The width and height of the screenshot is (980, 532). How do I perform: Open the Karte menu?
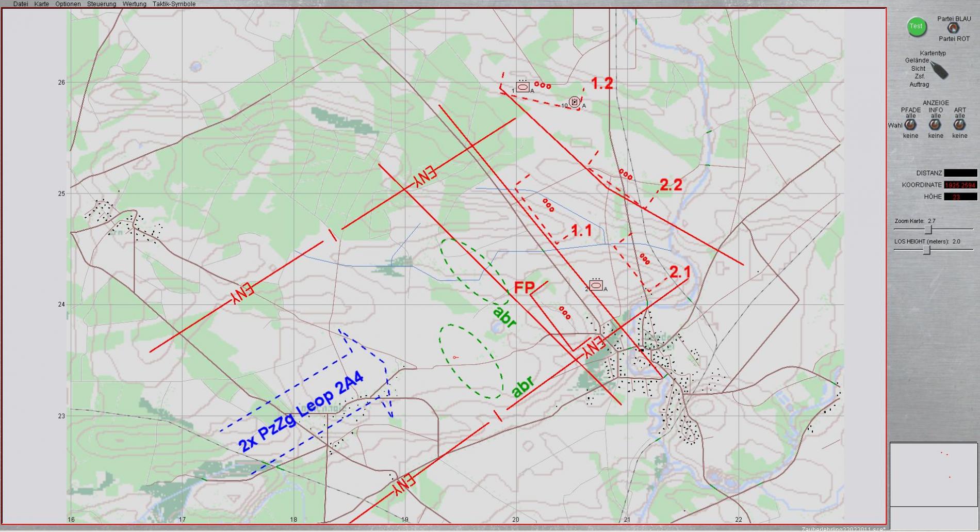click(x=42, y=4)
